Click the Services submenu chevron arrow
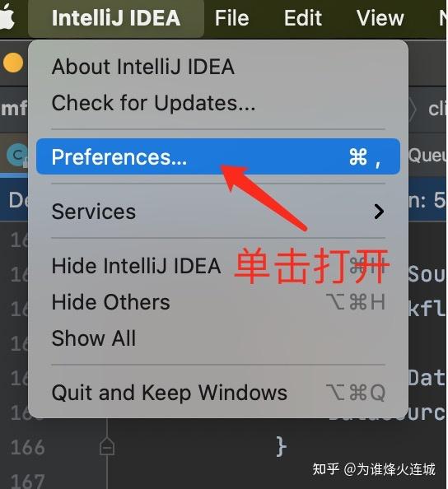Screen dimensions: 448x489 [379, 212]
